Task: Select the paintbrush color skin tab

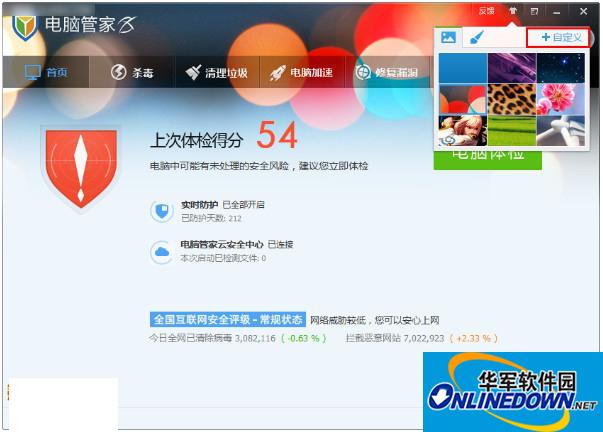Action: pos(476,38)
